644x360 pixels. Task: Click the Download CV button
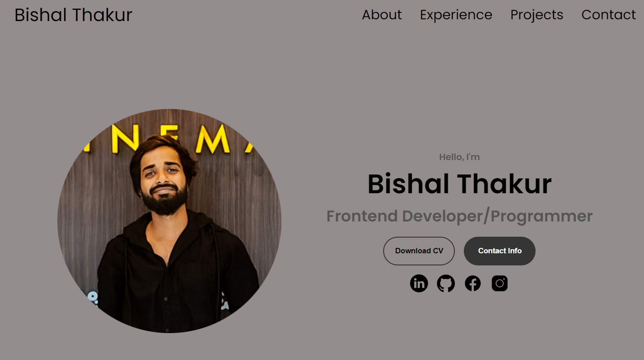click(419, 251)
